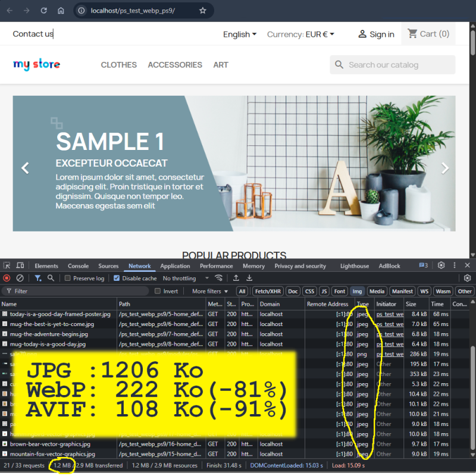
Task: Expand the English language dropdown
Action: pos(240,35)
